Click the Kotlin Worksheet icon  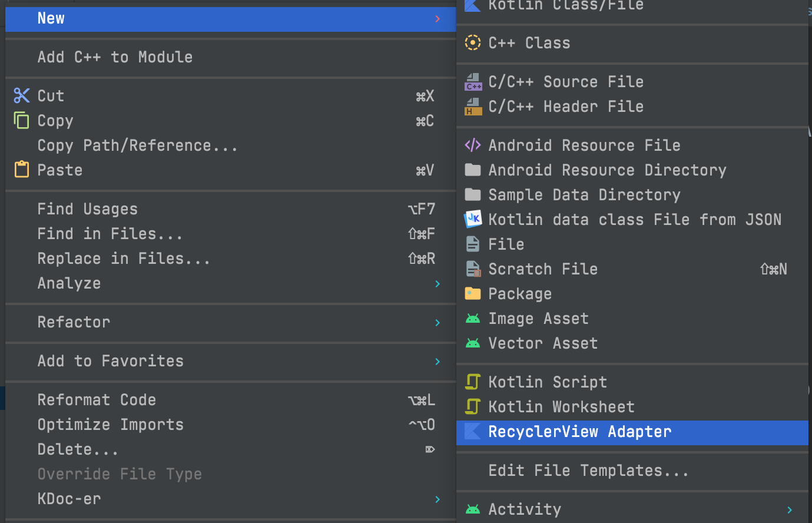tap(472, 406)
